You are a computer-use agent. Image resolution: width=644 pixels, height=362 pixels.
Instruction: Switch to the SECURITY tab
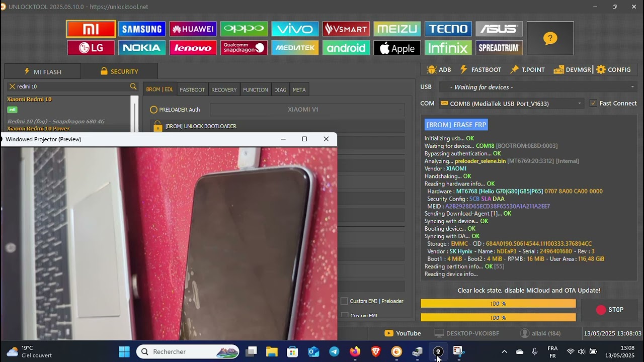tap(119, 71)
